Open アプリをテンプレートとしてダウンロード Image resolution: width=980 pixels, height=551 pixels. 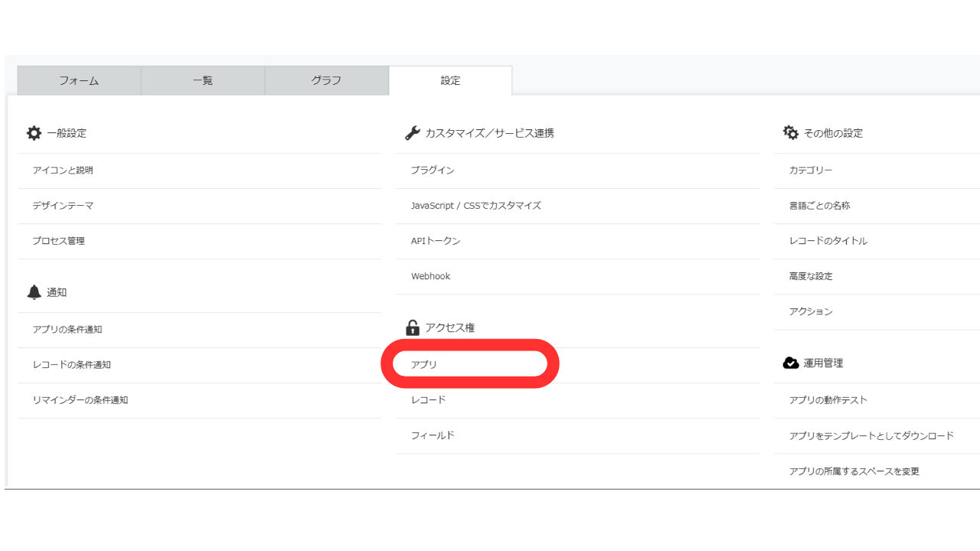point(871,435)
